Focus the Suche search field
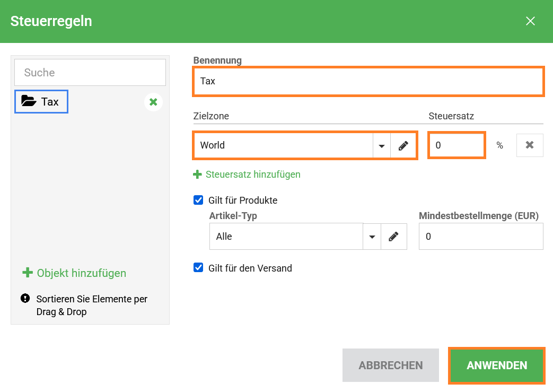Viewport: 553px width, 392px height. pyautogui.click(x=90, y=73)
